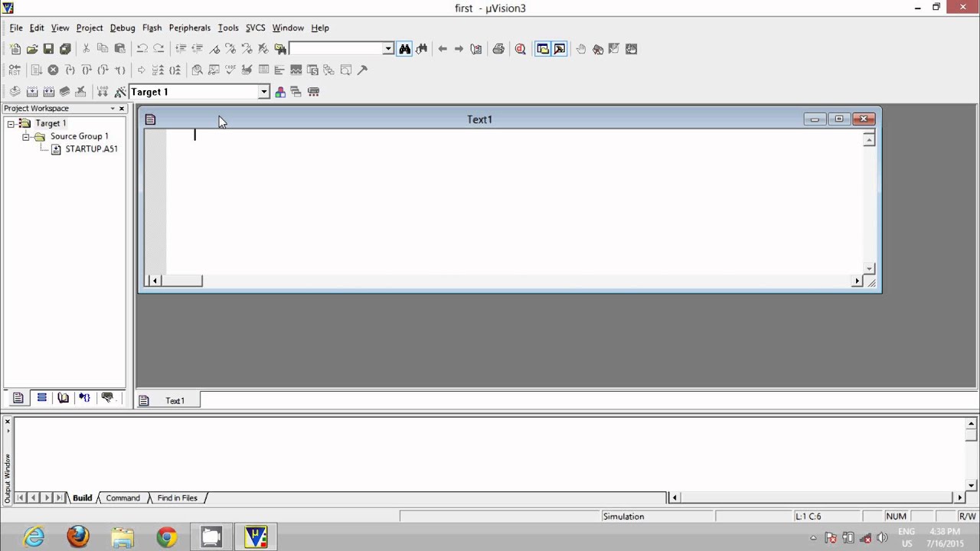The width and height of the screenshot is (980, 551).
Task: Open the Debug menu
Action: (122, 28)
